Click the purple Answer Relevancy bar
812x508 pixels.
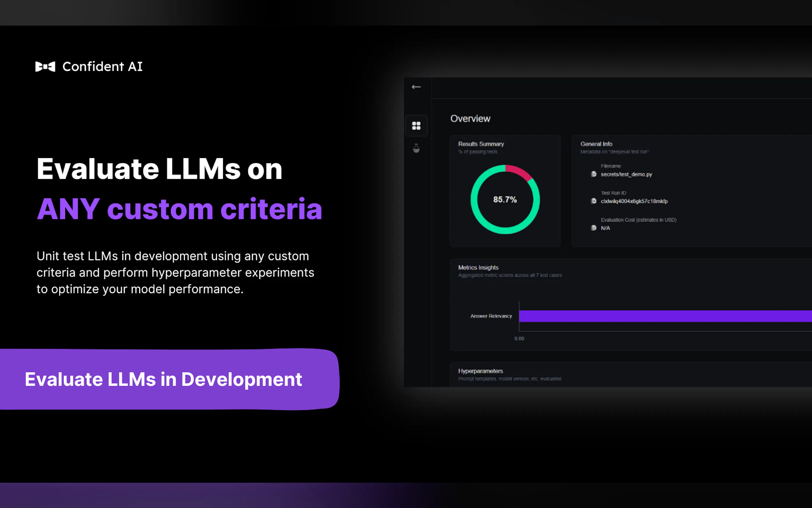pos(665,316)
